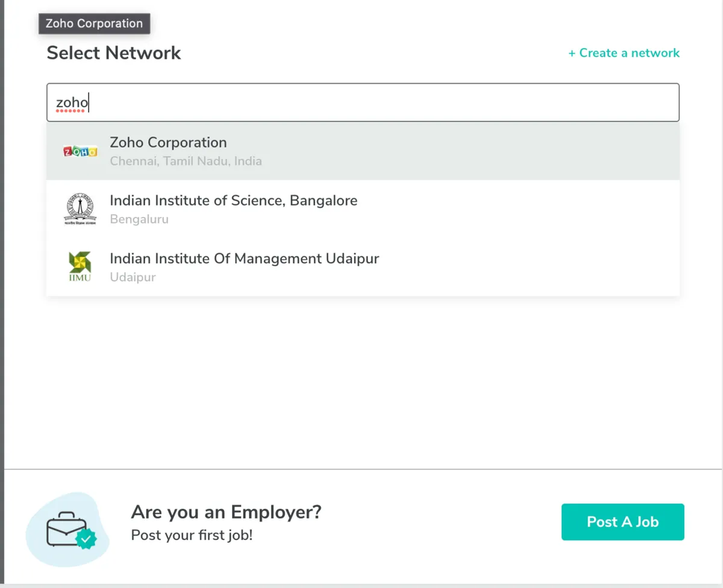Click the typed zoho text in search box
This screenshot has height=588, width=723.
(72, 103)
